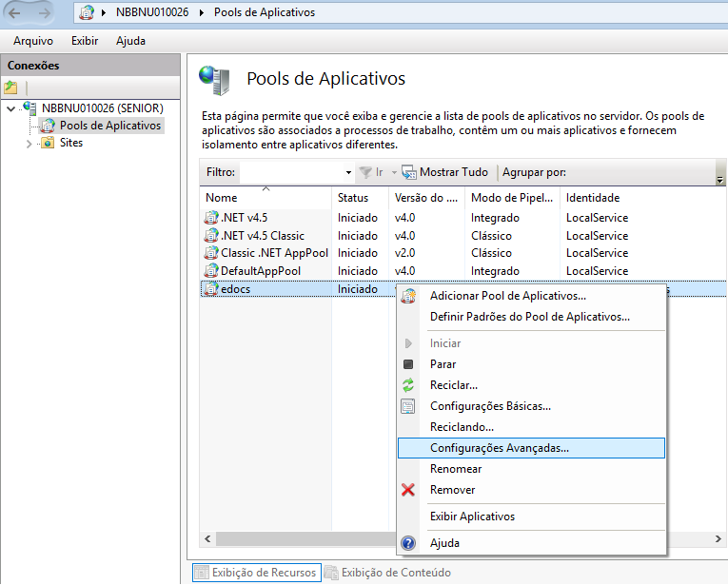Click the Exibição de Recursos icon
This screenshot has height=585, width=728.
[202, 573]
